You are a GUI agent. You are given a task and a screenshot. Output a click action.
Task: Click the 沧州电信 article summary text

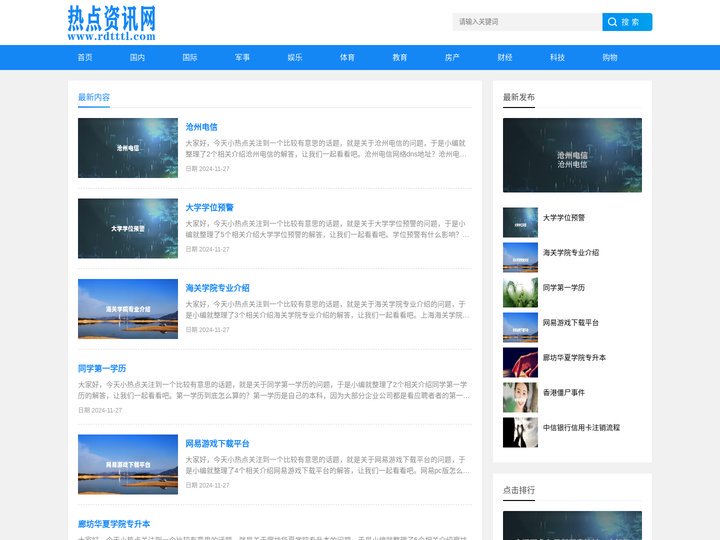pyautogui.click(x=326, y=149)
